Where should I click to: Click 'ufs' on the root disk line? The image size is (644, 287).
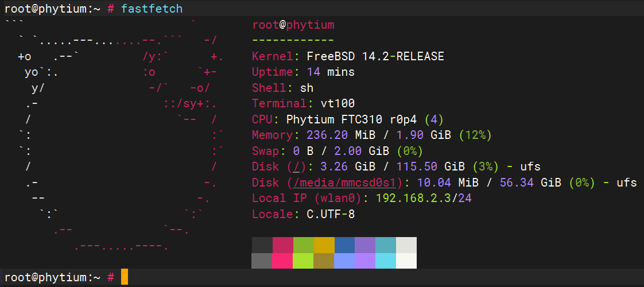(x=530, y=166)
